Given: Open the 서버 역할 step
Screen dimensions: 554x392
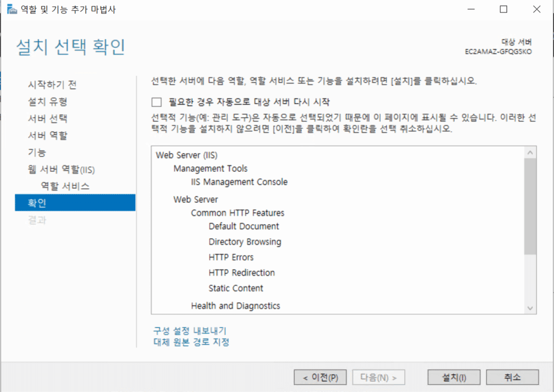Looking at the screenshot, I should pos(48,135).
